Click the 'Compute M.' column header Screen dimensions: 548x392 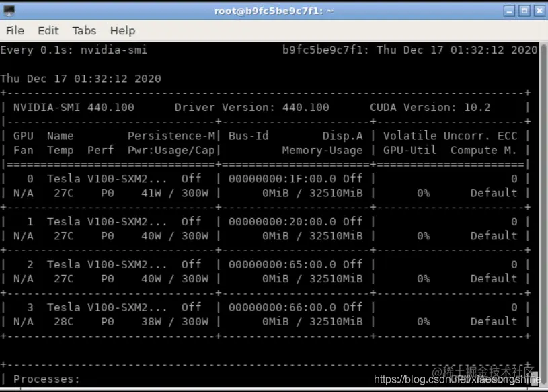click(x=483, y=150)
